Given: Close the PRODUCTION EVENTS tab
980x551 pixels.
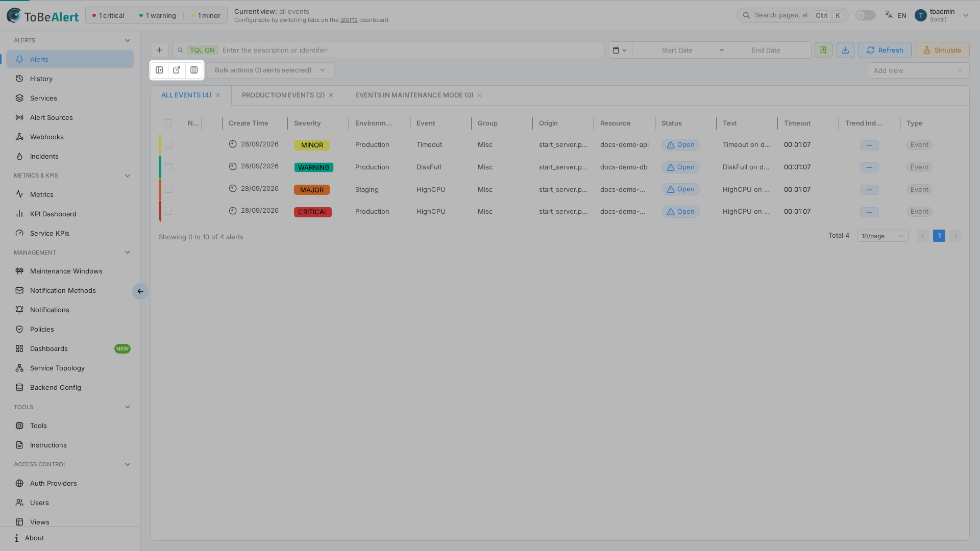Looking at the screenshot, I should (x=331, y=95).
